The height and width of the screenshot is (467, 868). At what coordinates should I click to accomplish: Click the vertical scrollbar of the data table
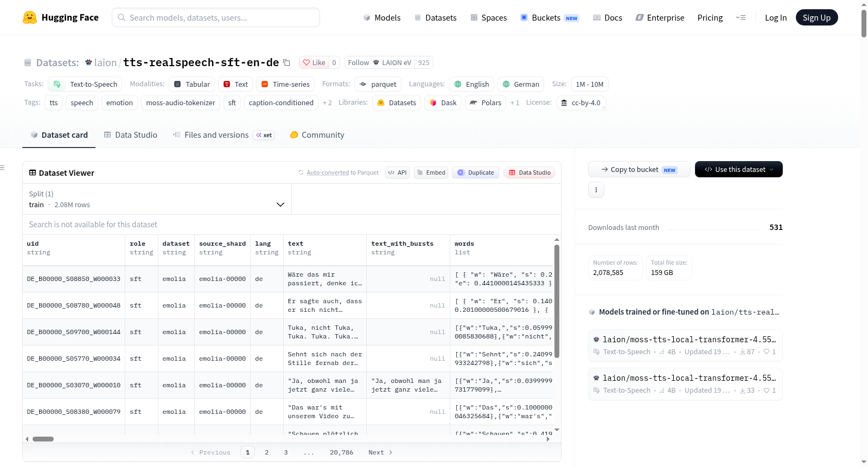click(557, 301)
